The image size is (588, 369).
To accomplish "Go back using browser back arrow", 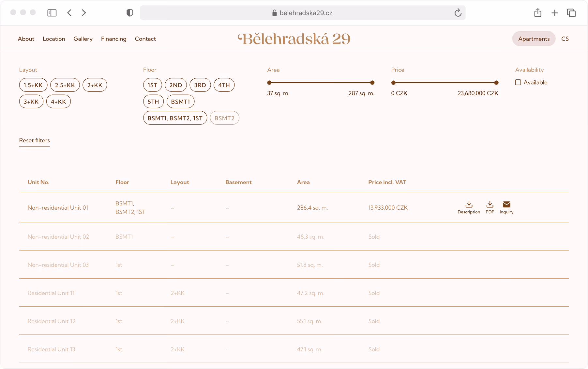I will [x=69, y=13].
